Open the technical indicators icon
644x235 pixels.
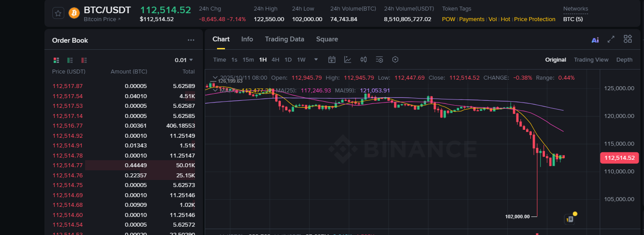348,59
